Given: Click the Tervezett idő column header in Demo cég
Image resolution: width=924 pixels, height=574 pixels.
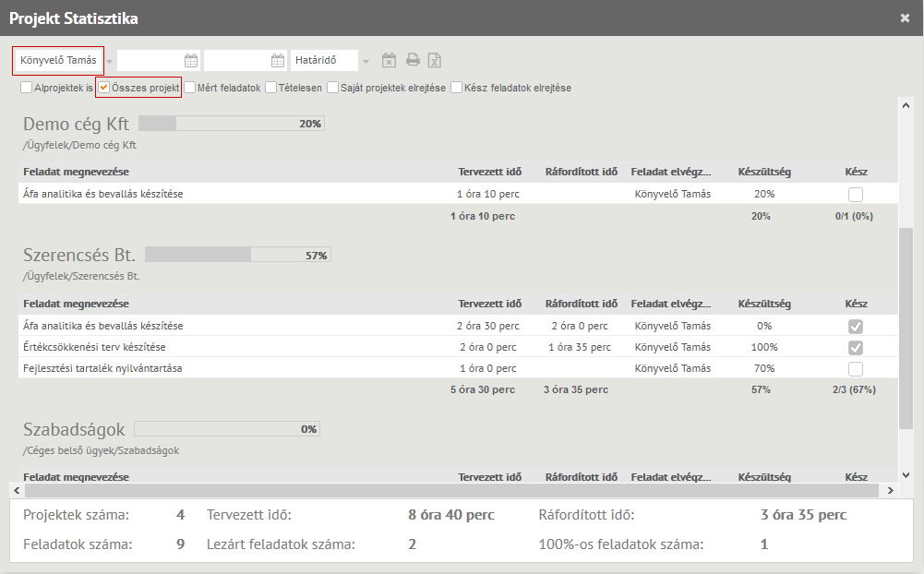Looking at the screenshot, I should pos(489,173).
